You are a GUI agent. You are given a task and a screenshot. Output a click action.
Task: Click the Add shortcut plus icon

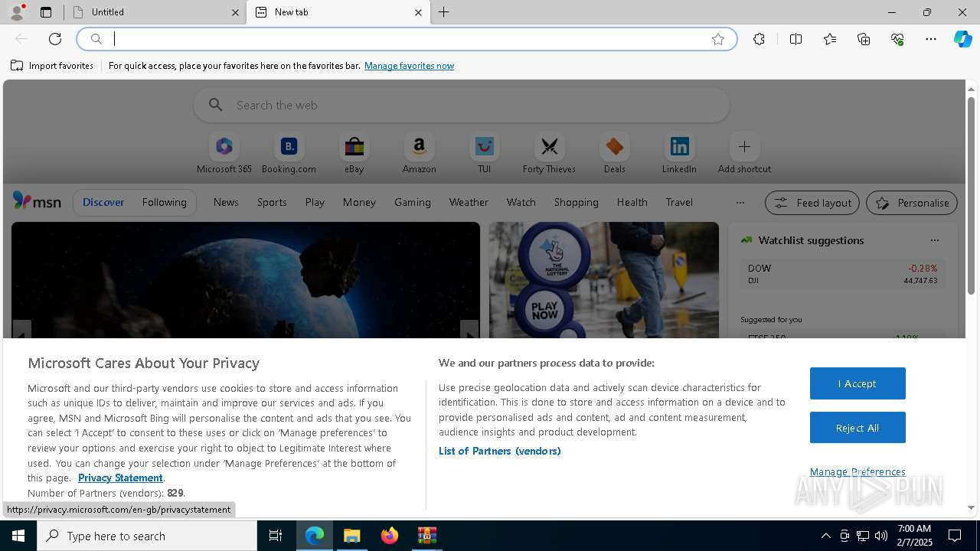[744, 146]
